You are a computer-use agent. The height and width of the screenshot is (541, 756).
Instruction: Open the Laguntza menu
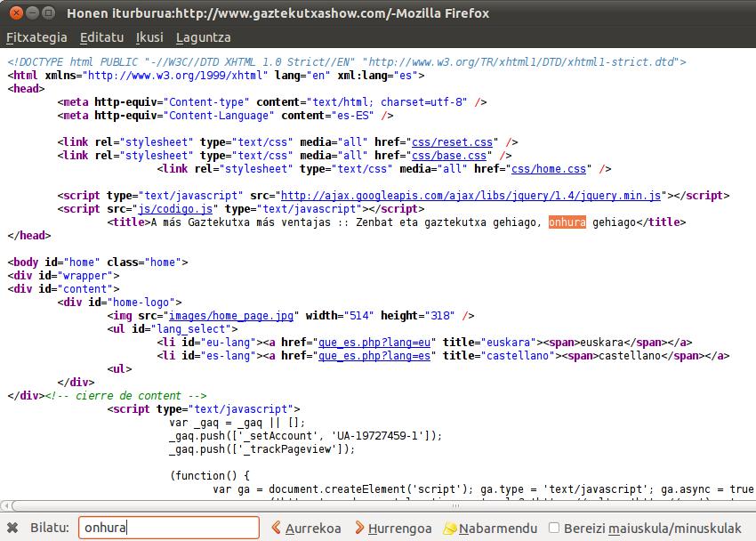[x=203, y=37]
